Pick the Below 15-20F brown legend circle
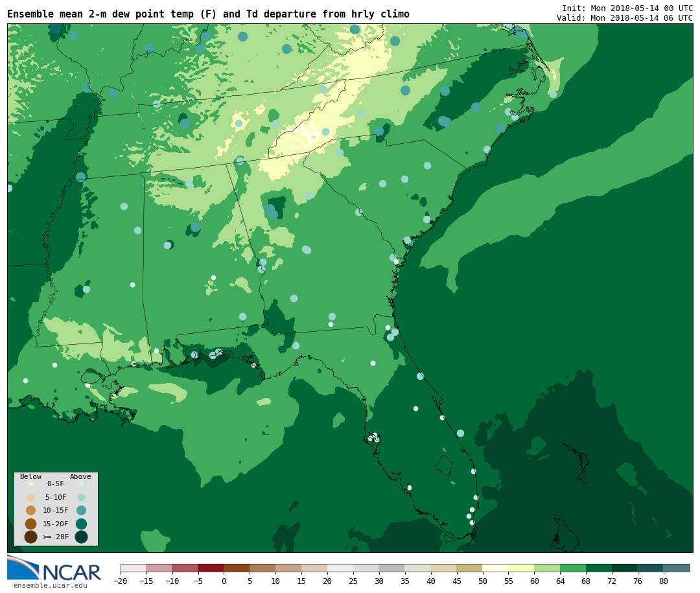The width and height of the screenshot is (700, 593). pos(31,524)
